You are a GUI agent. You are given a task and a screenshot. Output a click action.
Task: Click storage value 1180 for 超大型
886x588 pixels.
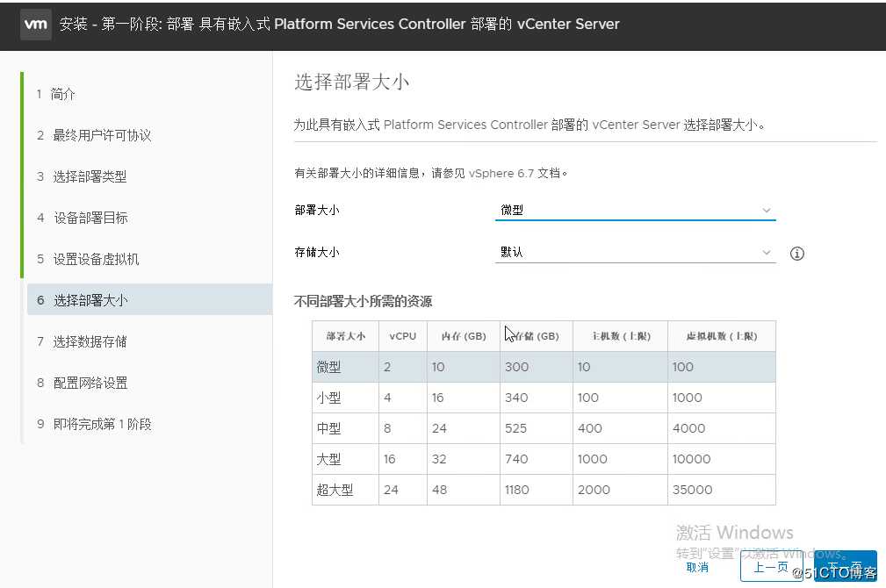[517, 490]
